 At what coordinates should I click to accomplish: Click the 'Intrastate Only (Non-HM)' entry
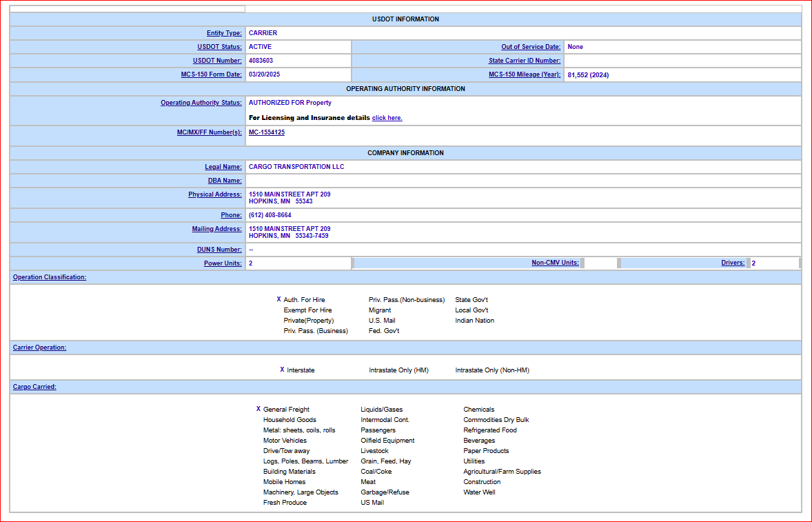[492, 370]
